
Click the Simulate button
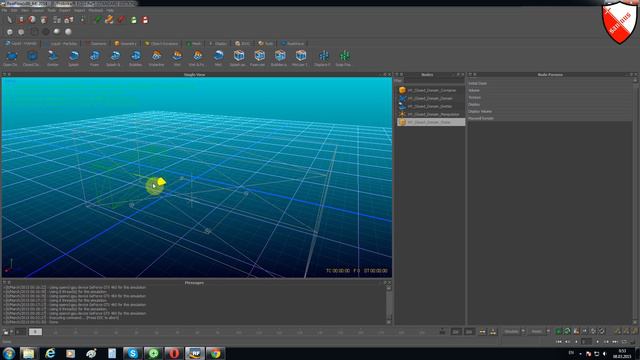tap(511, 331)
